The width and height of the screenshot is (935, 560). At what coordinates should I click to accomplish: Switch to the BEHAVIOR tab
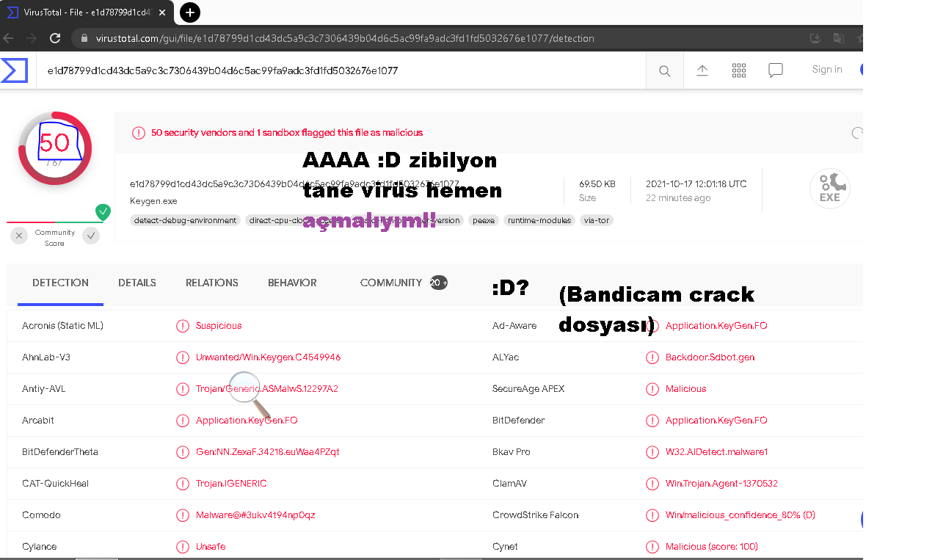pos(292,283)
